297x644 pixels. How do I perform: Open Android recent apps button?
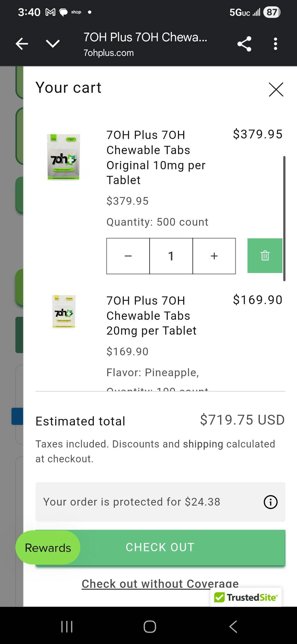click(x=67, y=627)
